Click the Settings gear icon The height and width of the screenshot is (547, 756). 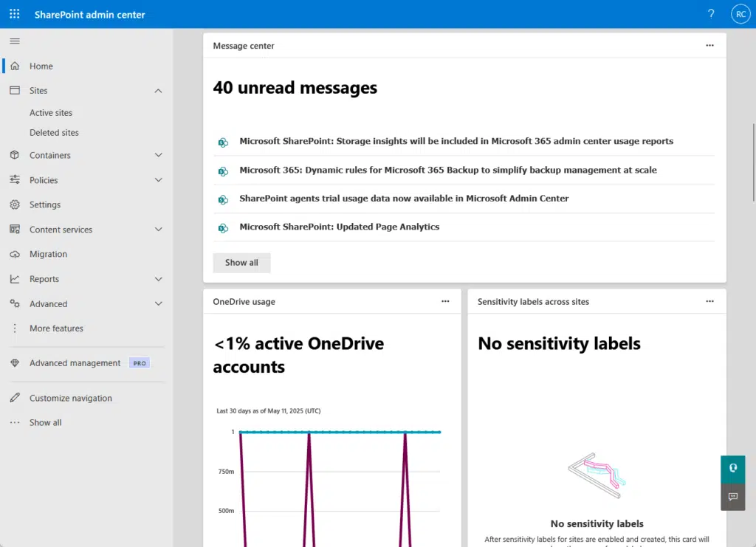15,204
